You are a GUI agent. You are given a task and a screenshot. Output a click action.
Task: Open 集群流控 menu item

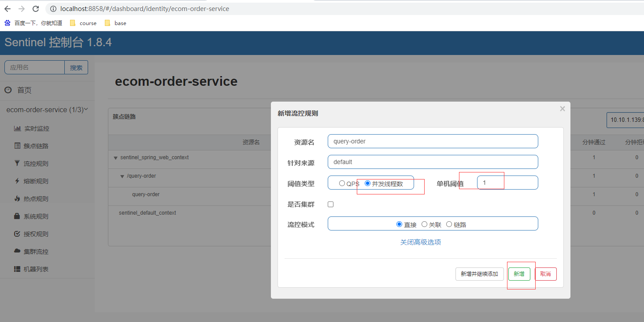36,251
